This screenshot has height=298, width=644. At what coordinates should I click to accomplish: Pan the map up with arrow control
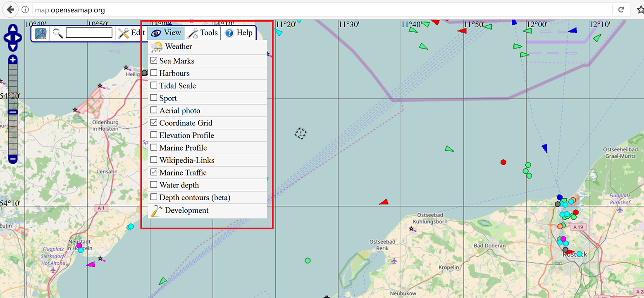(x=13, y=29)
